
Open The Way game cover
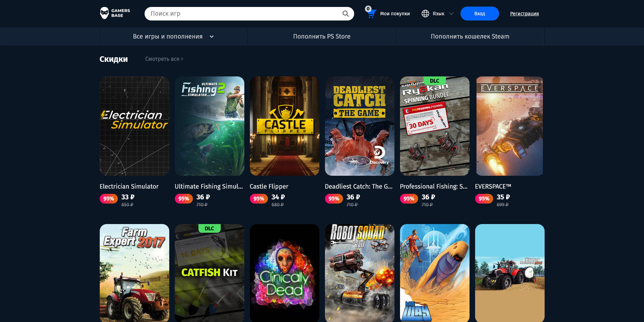[435, 273]
